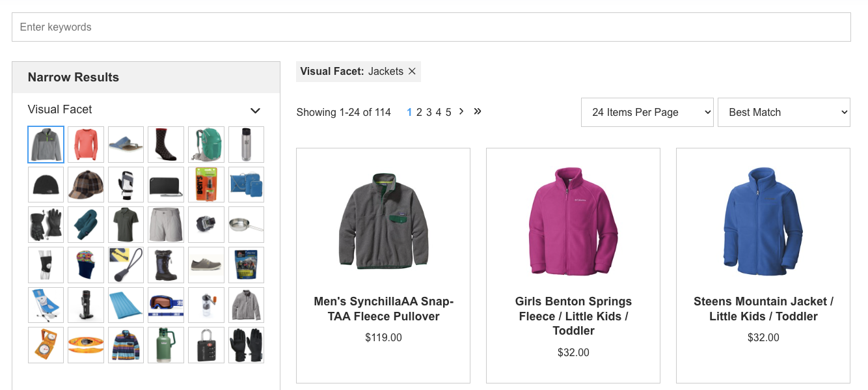Select the frying pan visual facet

click(246, 225)
